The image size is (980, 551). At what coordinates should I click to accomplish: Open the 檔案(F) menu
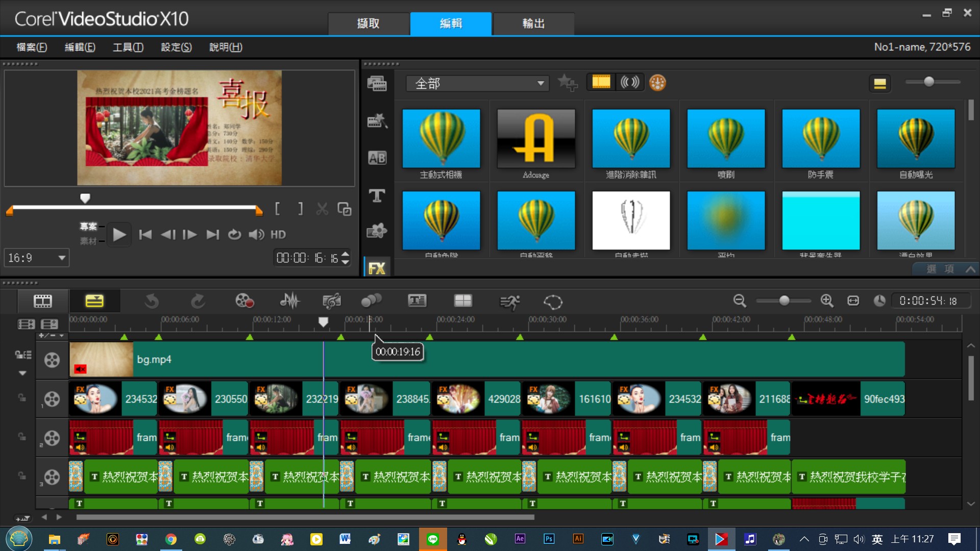coord(32,47)
